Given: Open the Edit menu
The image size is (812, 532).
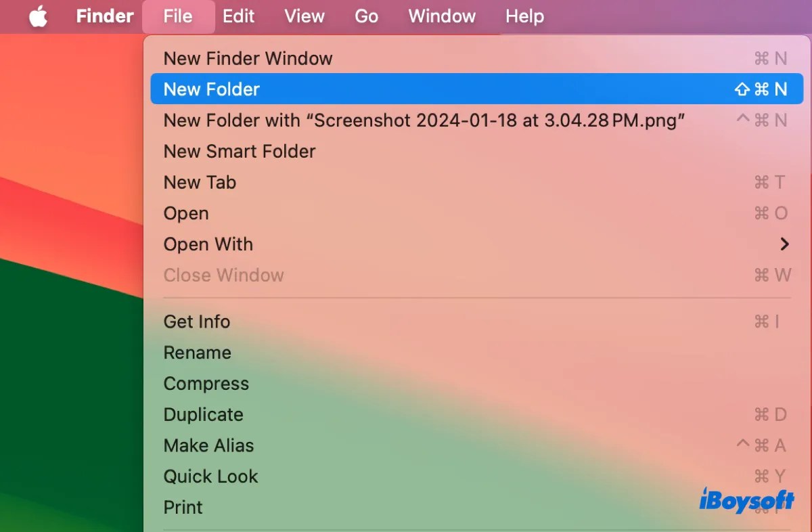Looking at the screenshot, I should tap(238, 16).
